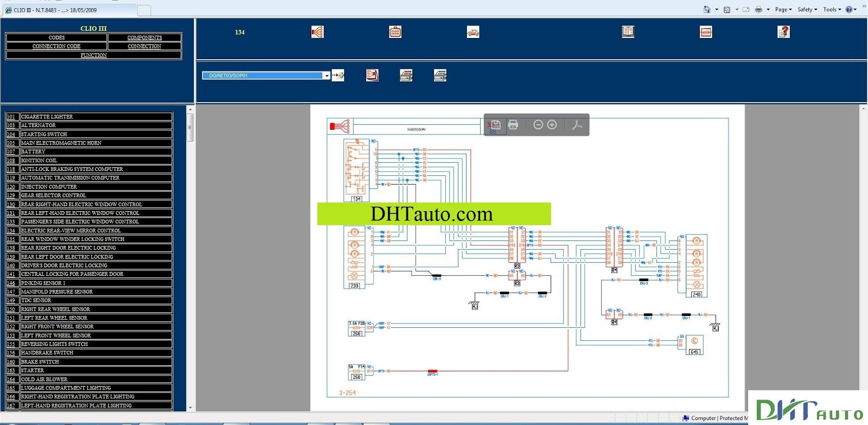Select TDC SENSOR entry
Viewport: 868px width, 425px height.
(96, 300)
